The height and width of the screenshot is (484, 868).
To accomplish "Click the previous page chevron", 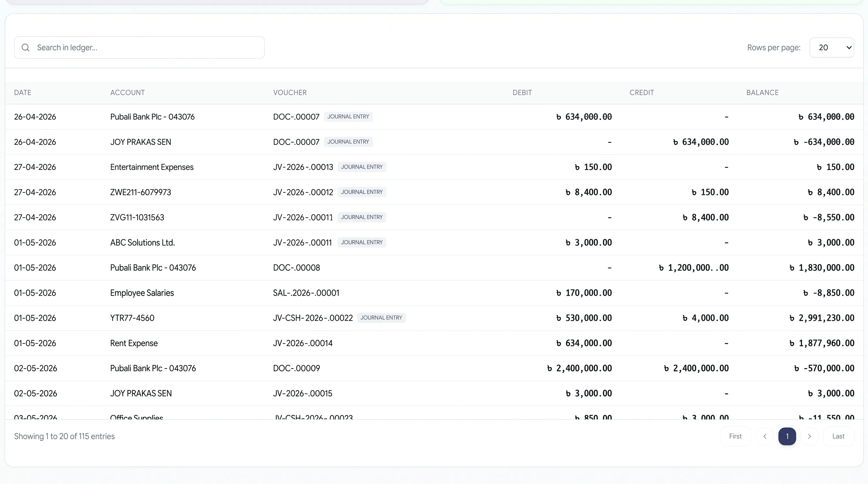I will point(765,436).
